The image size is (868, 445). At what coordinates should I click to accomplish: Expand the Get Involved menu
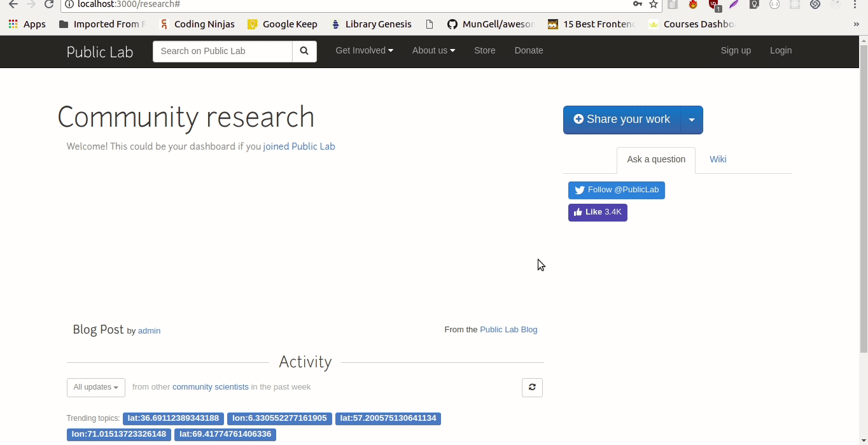click(364, 50)
